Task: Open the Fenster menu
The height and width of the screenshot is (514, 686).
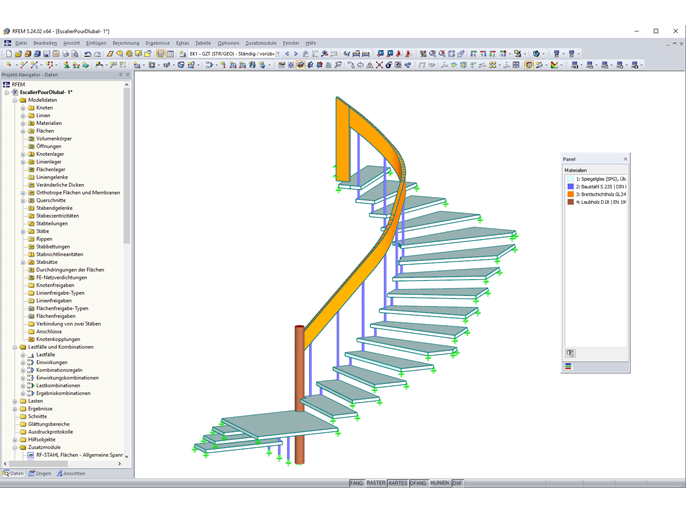Action: pyautogui.click(x=291, y=43)
